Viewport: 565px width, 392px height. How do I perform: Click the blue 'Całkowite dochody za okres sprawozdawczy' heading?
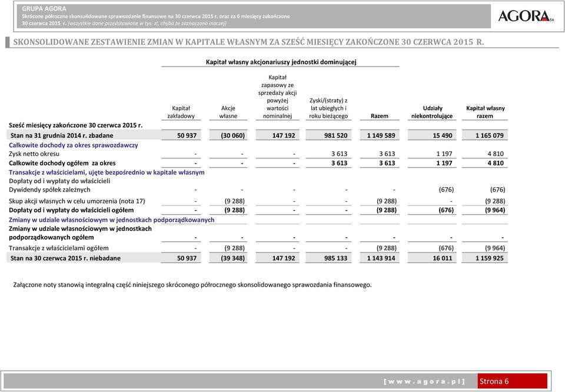[x=74, y=145]
